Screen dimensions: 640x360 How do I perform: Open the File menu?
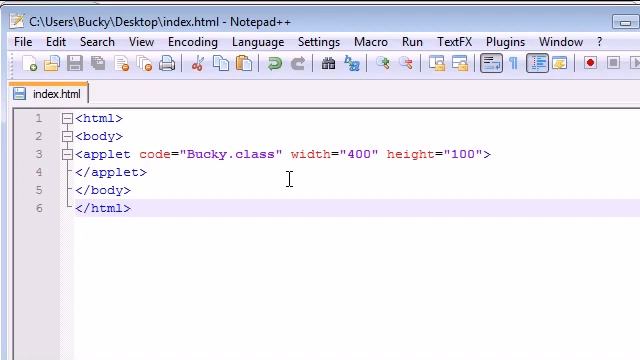(23, 42)
